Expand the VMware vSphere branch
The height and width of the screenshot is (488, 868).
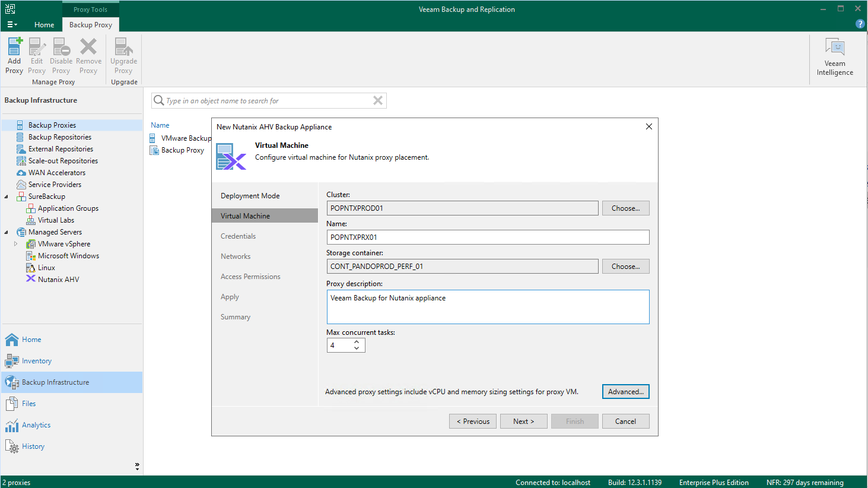[16, 244]
